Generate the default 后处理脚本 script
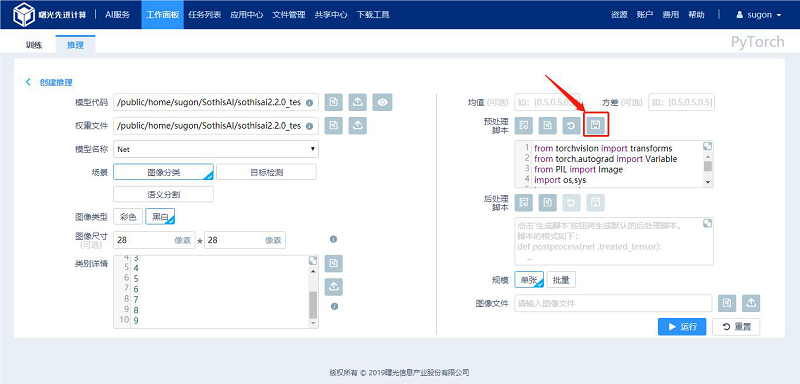 [523, 202]
